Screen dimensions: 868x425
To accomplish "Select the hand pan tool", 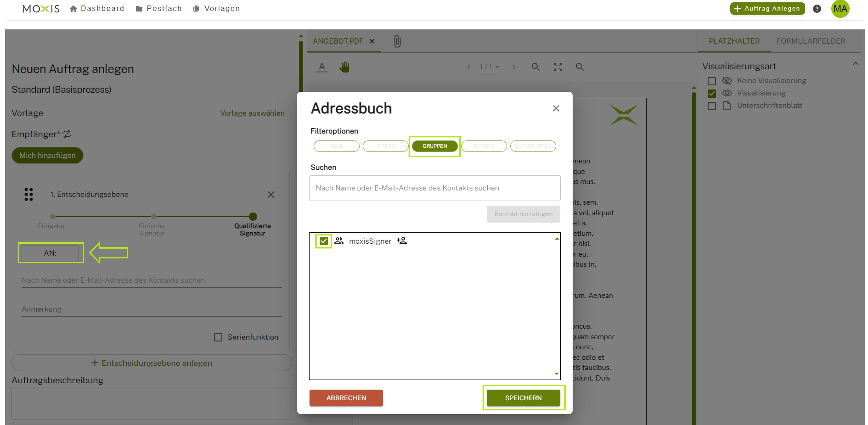I will click(344, 67).
